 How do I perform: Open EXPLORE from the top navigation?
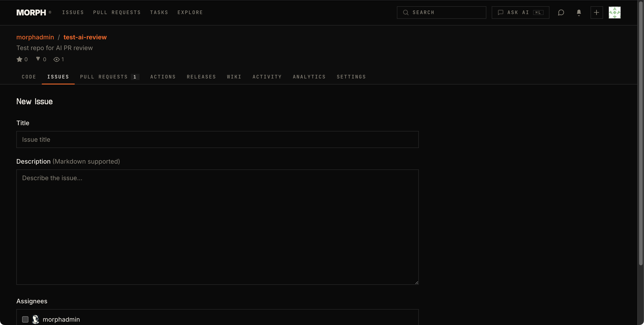(190, 12)
